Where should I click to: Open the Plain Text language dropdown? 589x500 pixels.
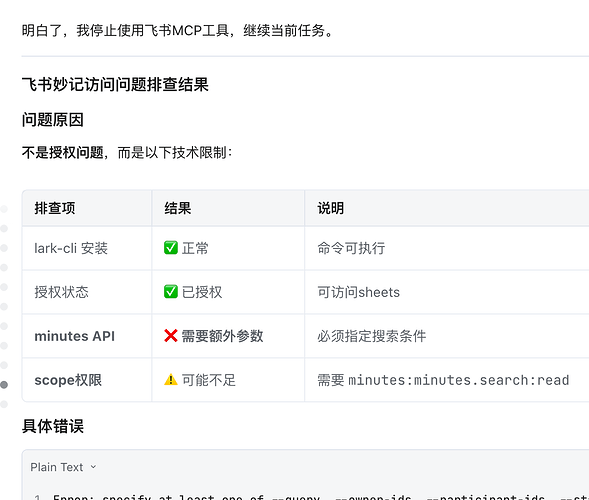[x=63, y=467]
